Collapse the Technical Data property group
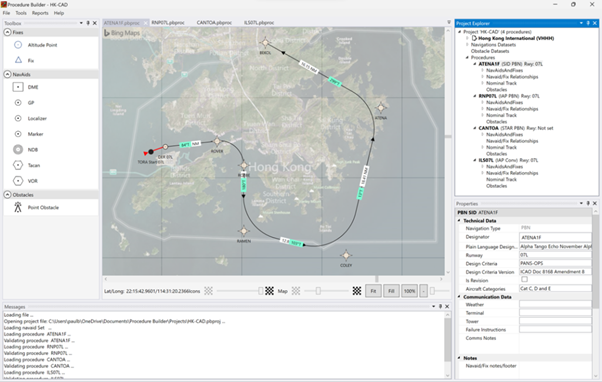 459,221
